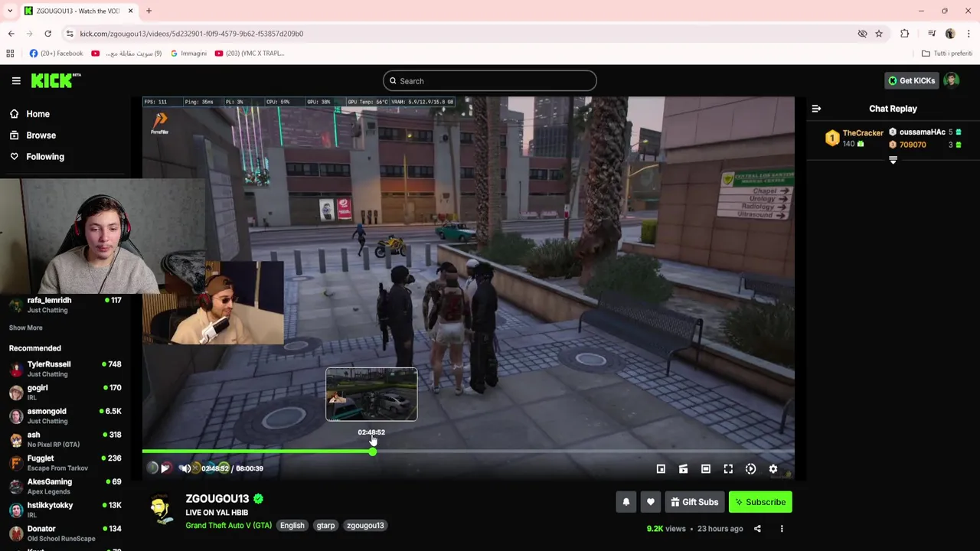Viewport: 980px width, 551px height.
Task: Open the browser extensions menu
Action: tap(905, 34)
